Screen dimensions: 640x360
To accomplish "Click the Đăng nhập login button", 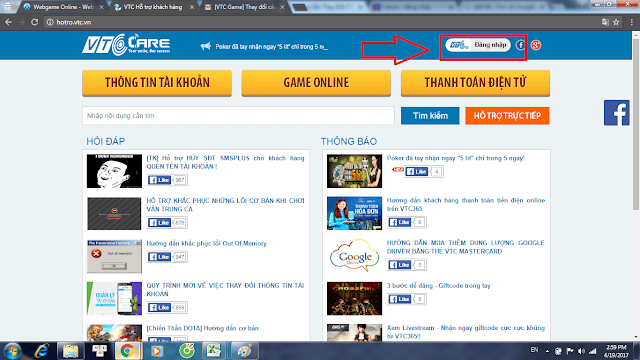I will (478, 45).
